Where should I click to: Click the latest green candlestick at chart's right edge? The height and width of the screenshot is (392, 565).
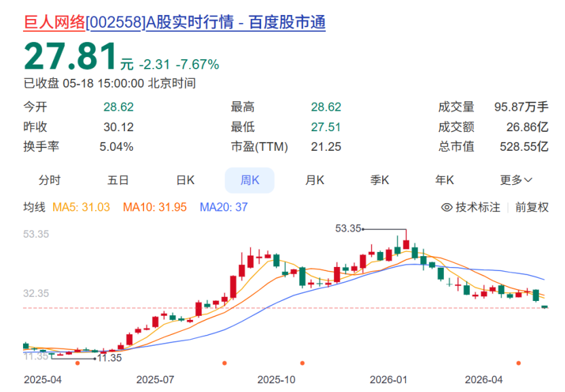[x=545, y=307]
